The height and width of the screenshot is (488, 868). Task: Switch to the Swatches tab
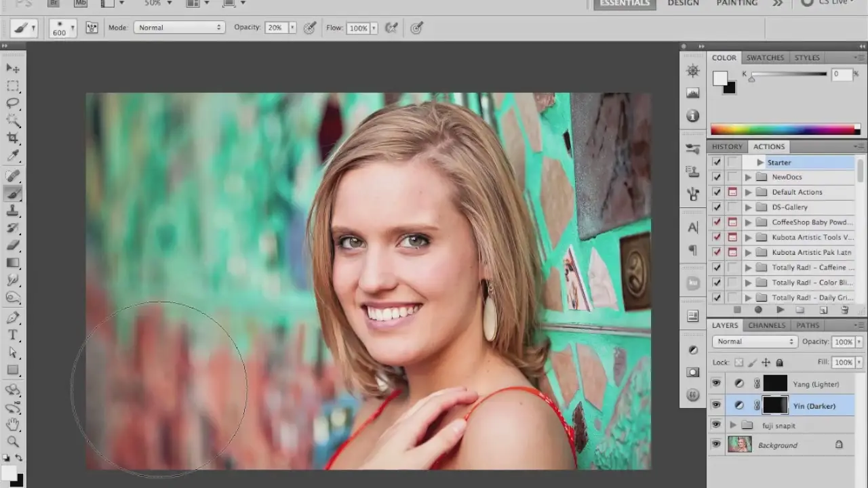(765, 58)
